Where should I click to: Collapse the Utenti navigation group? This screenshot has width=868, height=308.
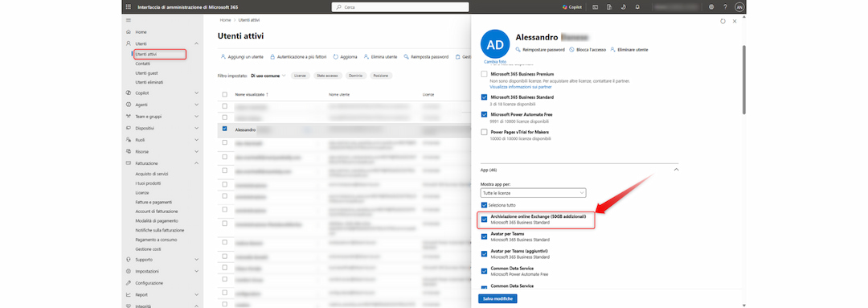click(197, 43)
